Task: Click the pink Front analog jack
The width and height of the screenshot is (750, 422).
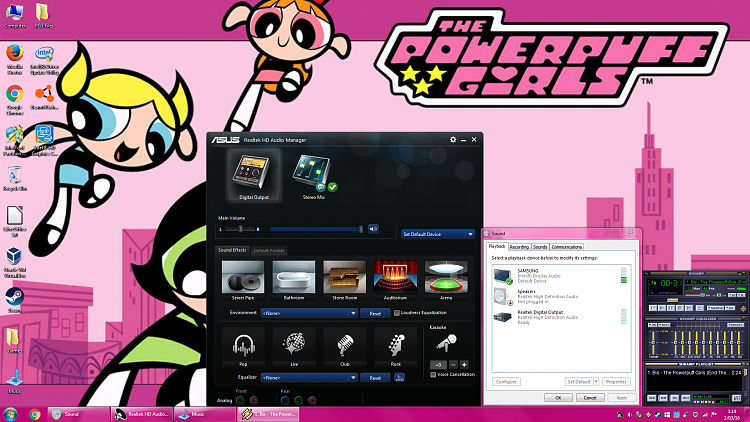Action: click(254, 400)
